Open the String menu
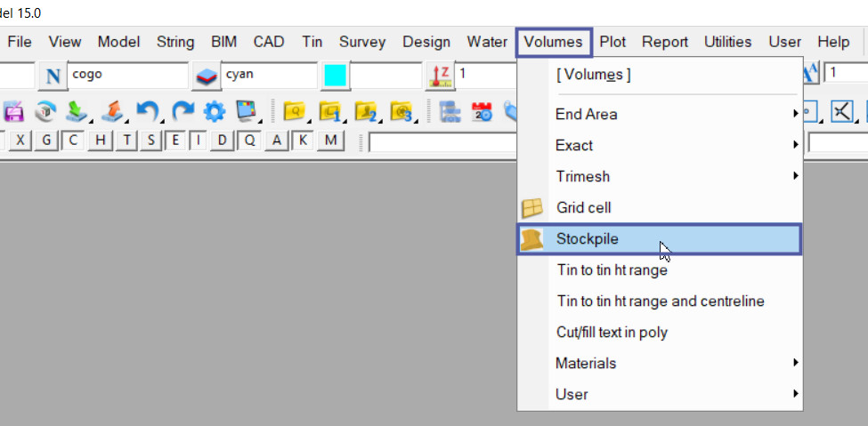Image resolution: width=868 pixels, height=426 pixels. [x=175, y=42]
